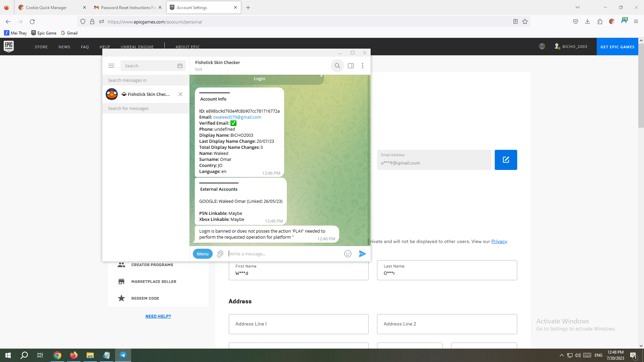Open File Explorer from taskbar
Image resolution: width=644 pixels, height=362 pixels.
(90, 355)
